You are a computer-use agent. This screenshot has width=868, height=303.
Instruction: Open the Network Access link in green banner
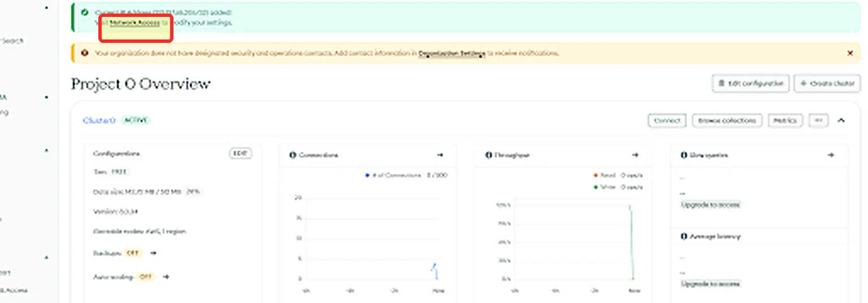[x=134, y=23]
